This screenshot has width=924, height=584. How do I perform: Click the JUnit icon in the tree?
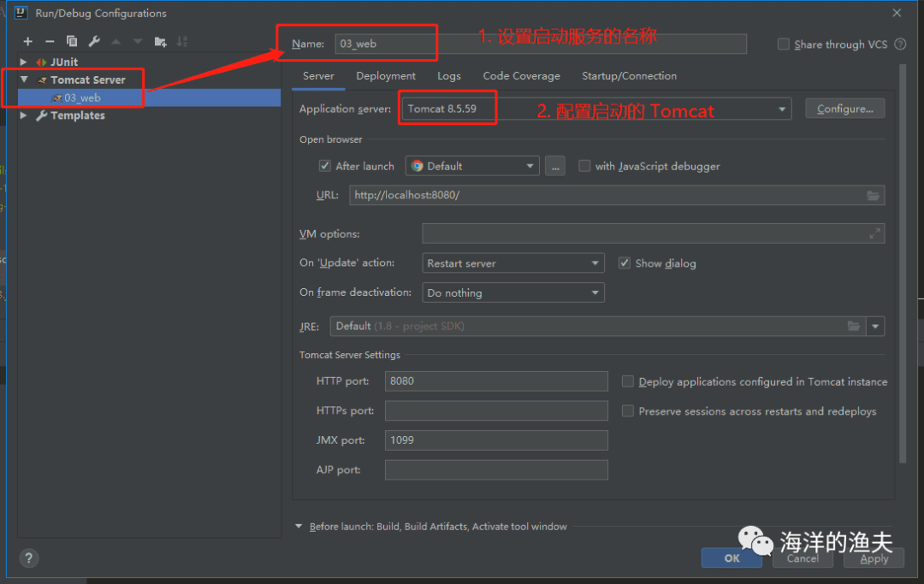[41, 62]
